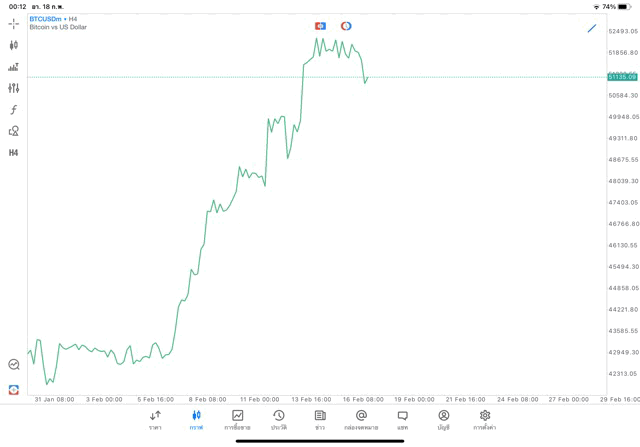Screen dimensions: 640x447
Task: Switch to the quotes (ราคา) tab
Action: [155, 419]
